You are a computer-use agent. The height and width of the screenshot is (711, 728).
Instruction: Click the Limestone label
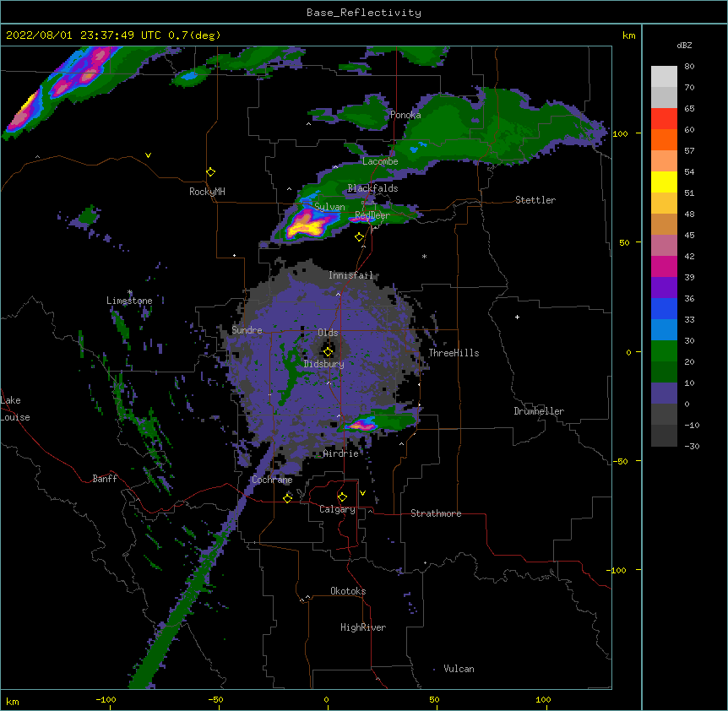pyautogui.click(x=129, y=301)
